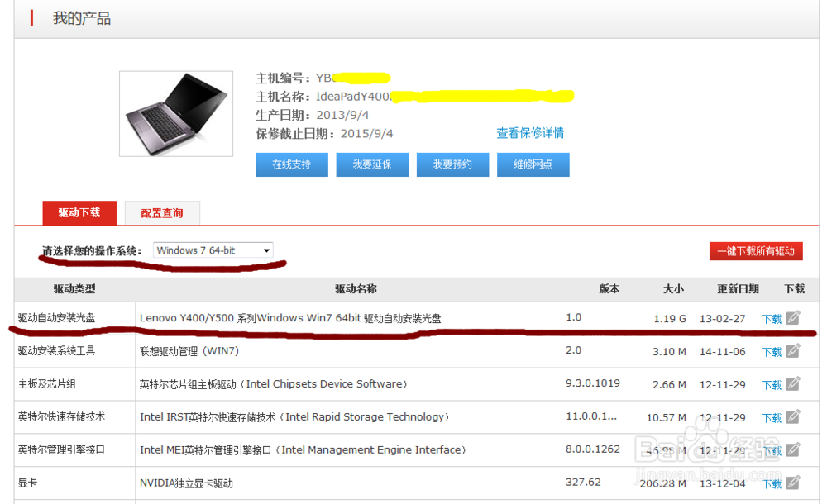Download the Y400/Y500 Win7 64bit driver disc
Viewport: 827px width, 504px height.
(x=772, y=319)
